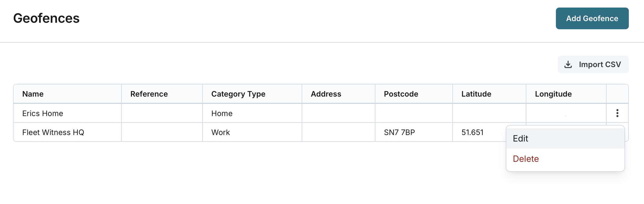Screen dimensions: 644x204
Task: Click the Longitude column header
Action: click(553, 94)
